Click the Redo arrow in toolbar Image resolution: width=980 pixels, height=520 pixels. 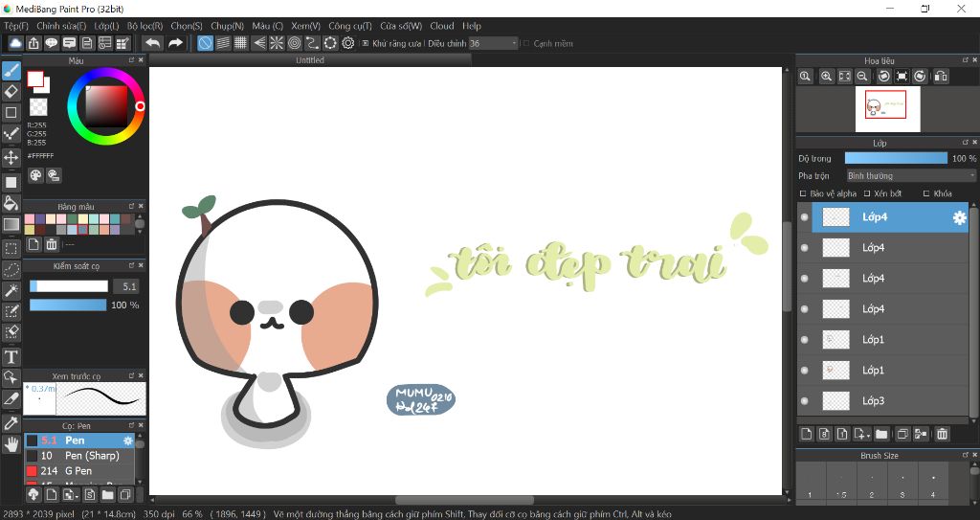click(x=176, y=43)
